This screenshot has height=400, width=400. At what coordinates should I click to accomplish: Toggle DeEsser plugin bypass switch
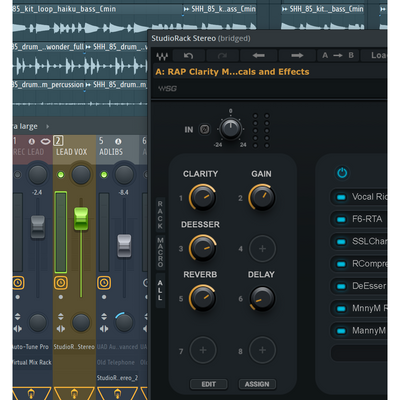(341, 286)
